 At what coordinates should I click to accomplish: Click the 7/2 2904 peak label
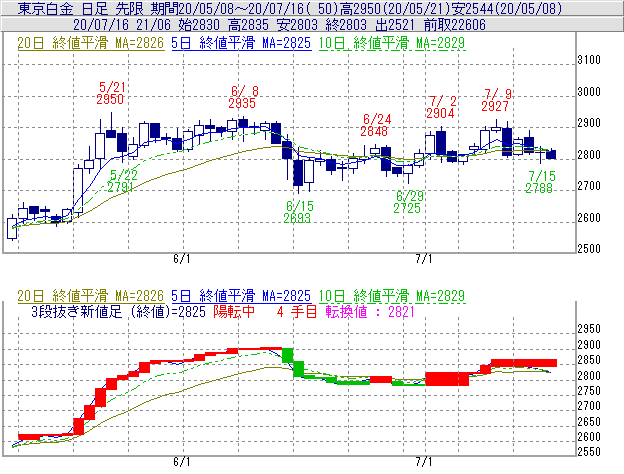click(441, 107)
